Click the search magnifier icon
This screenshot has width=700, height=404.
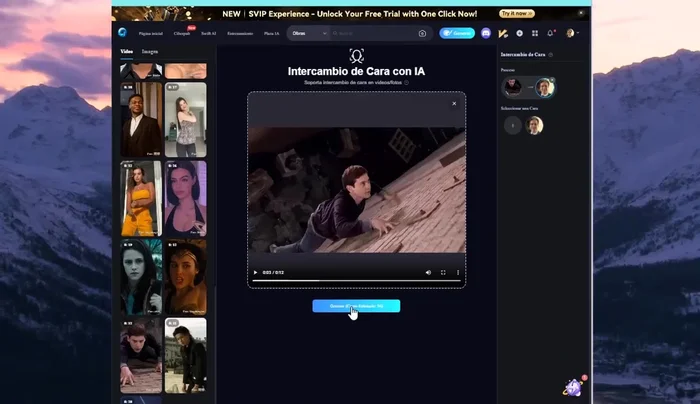tap(335, 33)
